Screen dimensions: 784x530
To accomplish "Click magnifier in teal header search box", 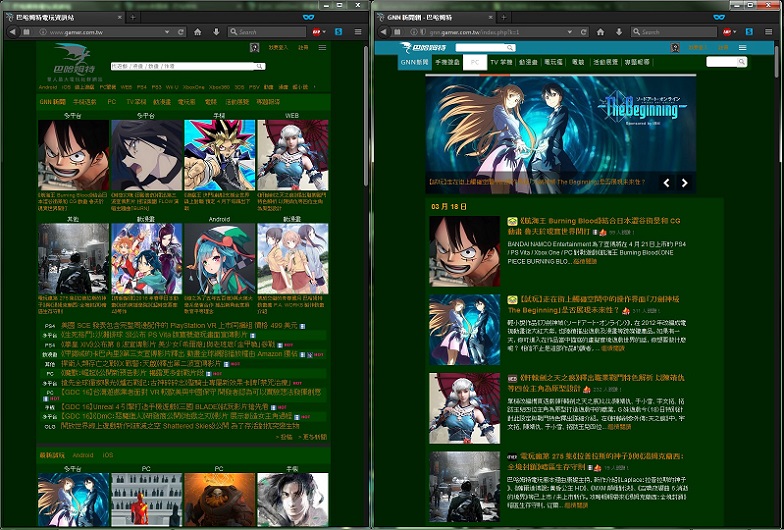I will (510, 48).
